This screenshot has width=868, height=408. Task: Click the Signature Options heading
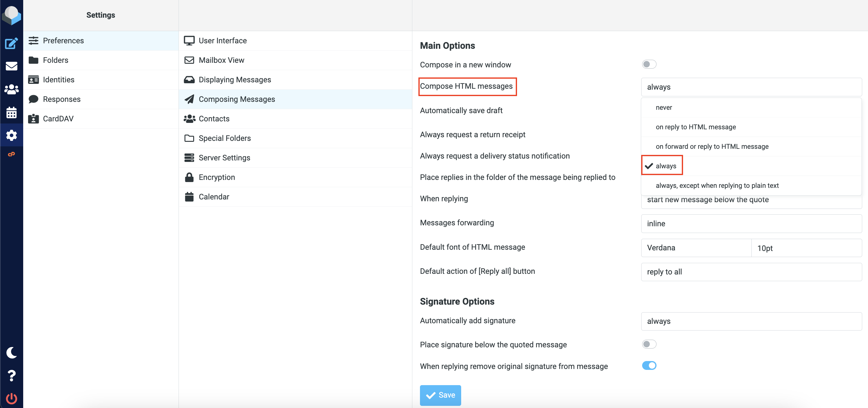(x=457, y=301)
